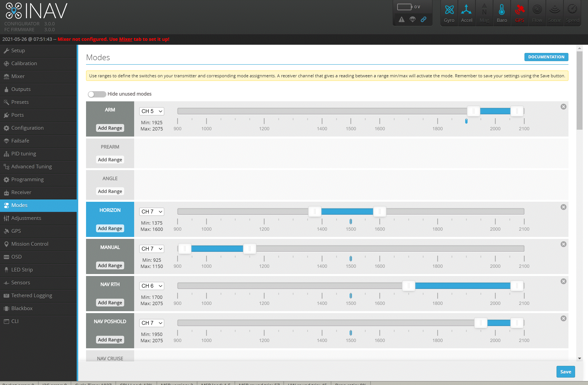Viewport: 588px width, 385px height.
Task: Open the LED Strip settings
Action: pos(22,270)
